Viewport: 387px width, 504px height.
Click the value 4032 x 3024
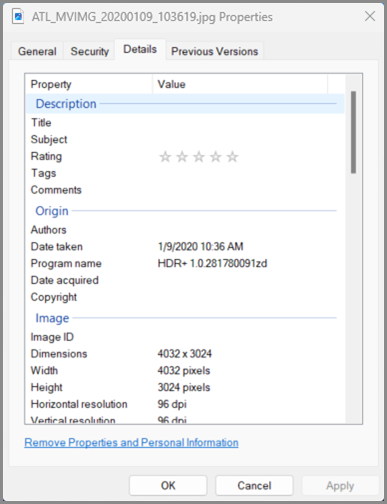185,354
